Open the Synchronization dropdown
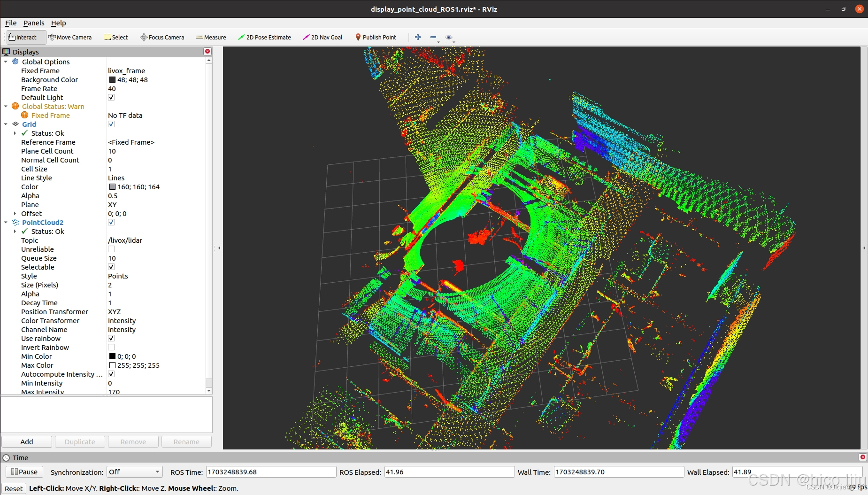This screenshot has height=495, width=868. click(134, 472)
